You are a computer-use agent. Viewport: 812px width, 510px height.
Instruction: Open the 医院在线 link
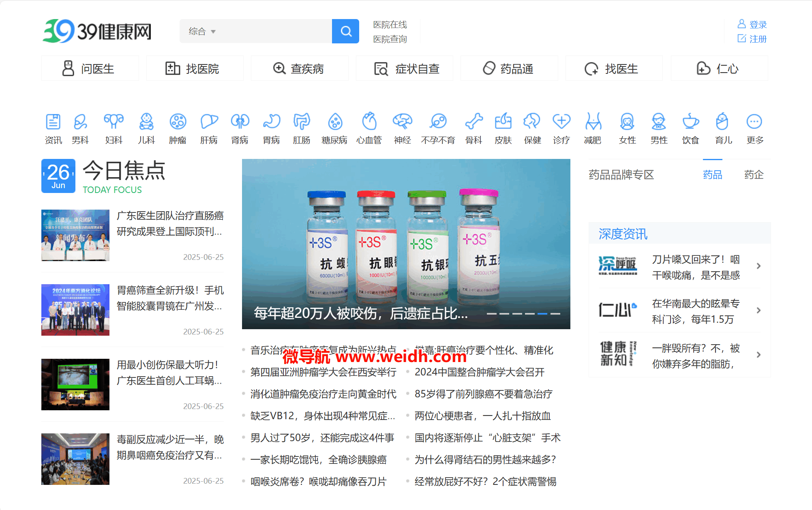tap(390, 25)
